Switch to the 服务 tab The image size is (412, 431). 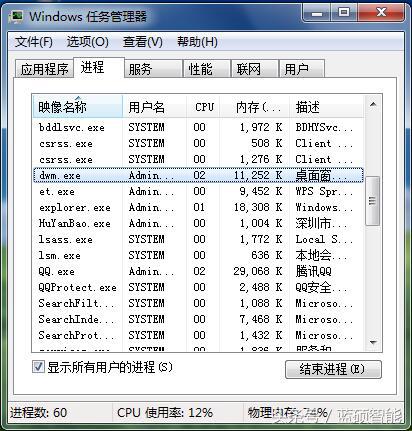(153, 69)
